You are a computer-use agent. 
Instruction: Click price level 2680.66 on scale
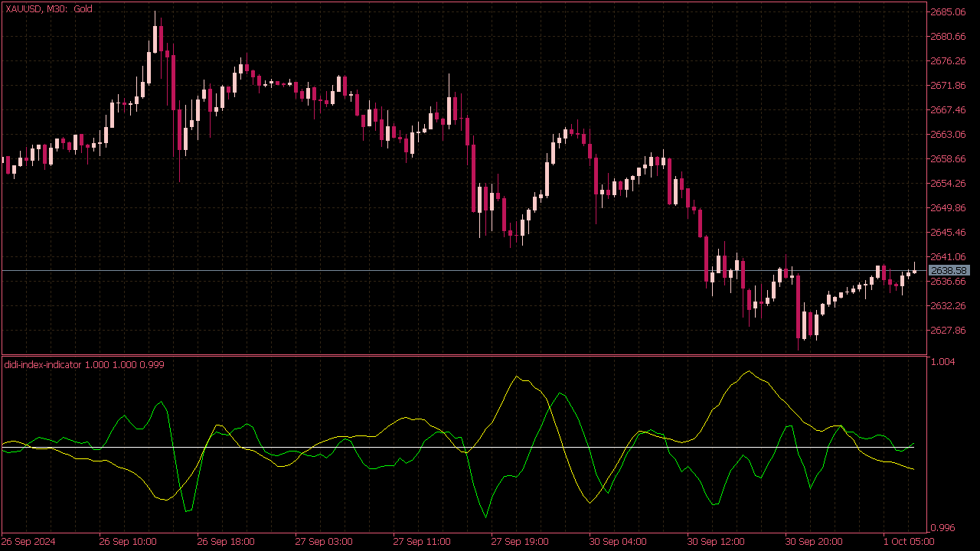[x=949, y=37]
